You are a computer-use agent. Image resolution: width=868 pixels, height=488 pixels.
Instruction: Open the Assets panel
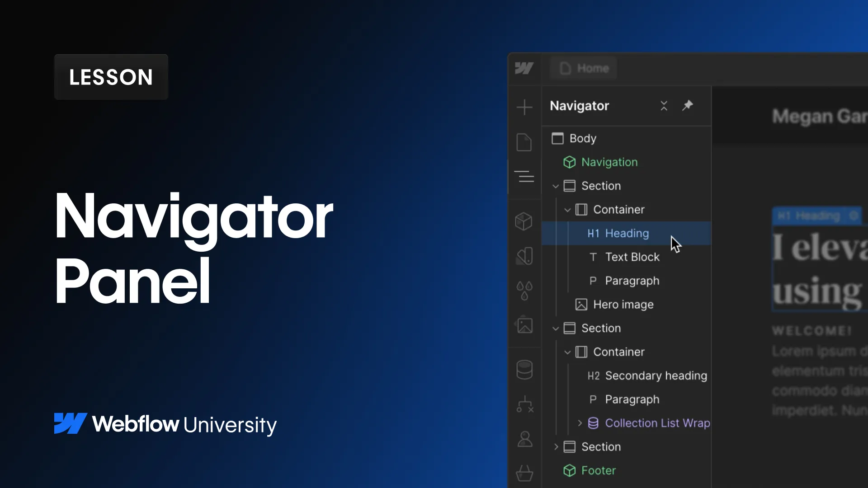coord(524,324)
